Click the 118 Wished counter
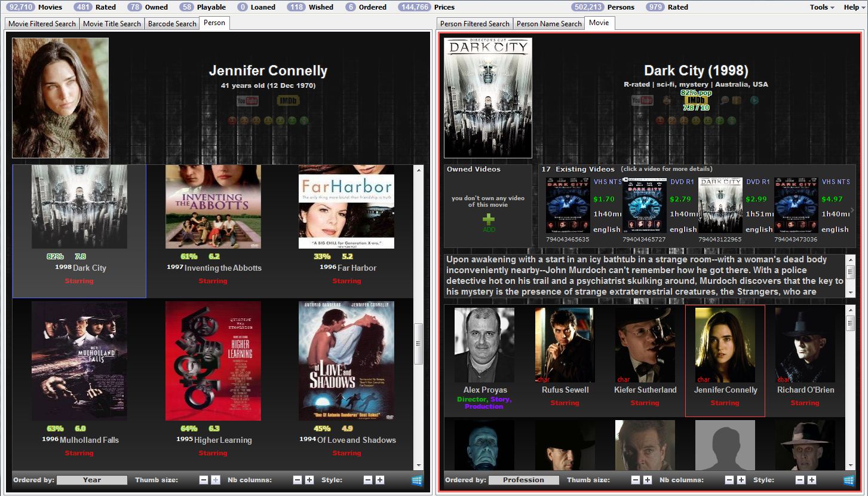The image size is (868, 496). [310, 7]
